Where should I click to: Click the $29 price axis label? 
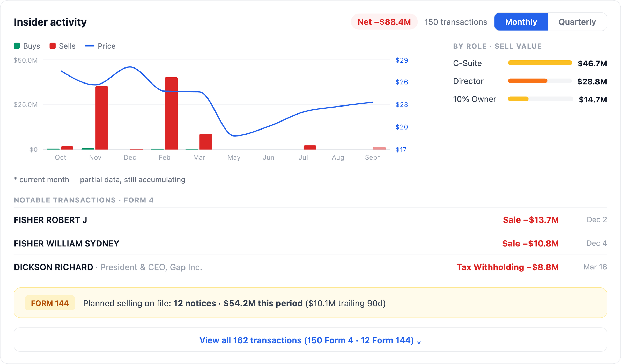(402, 60)
